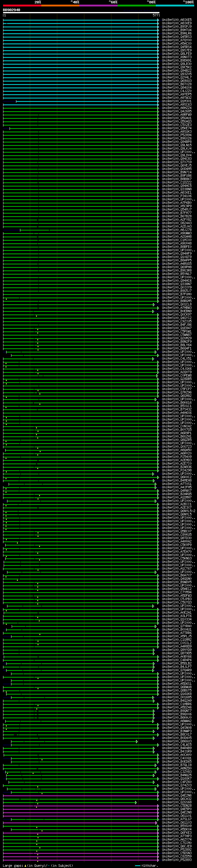Open hit UniRef100_B9HTU4
Screen dimensions: 197x868
point(177,30)
